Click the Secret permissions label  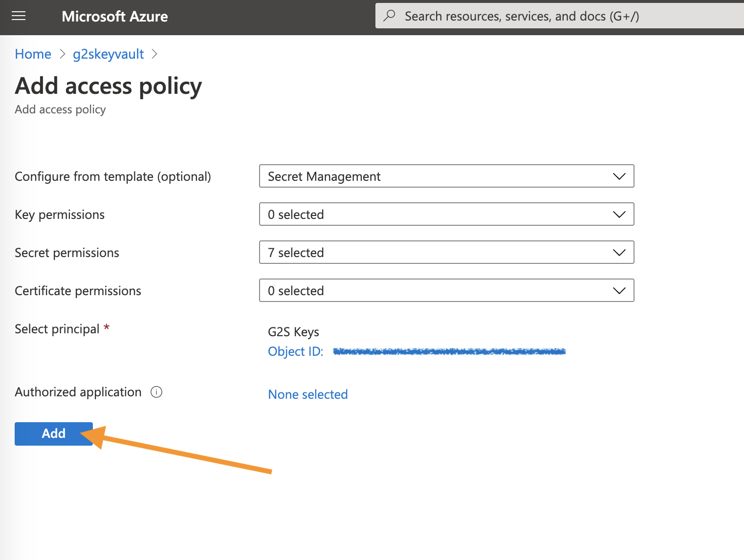point(67,253)
